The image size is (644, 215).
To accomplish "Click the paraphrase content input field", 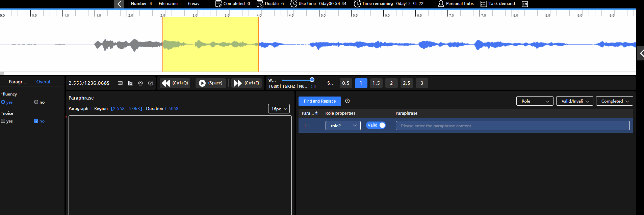I will 513,126.
